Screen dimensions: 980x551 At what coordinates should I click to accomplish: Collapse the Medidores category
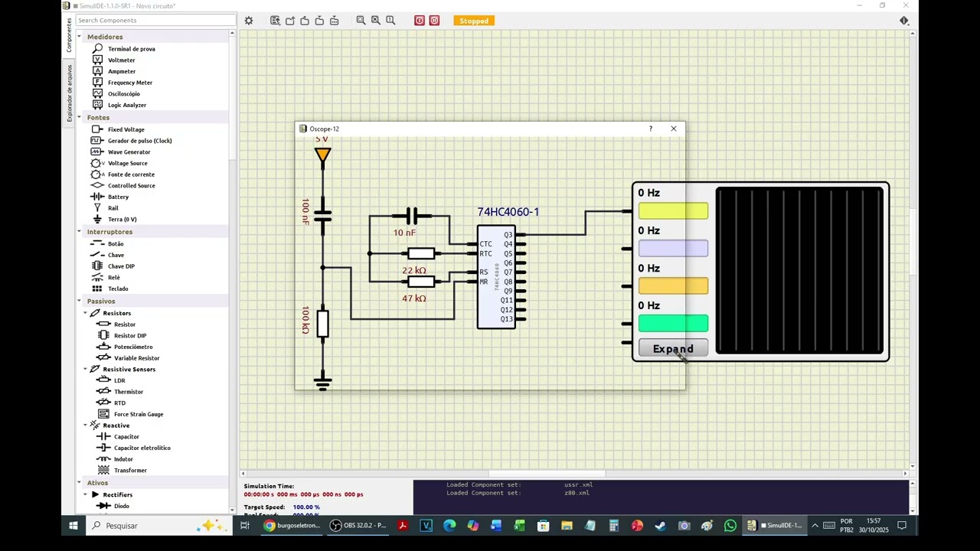click(79, 37)
